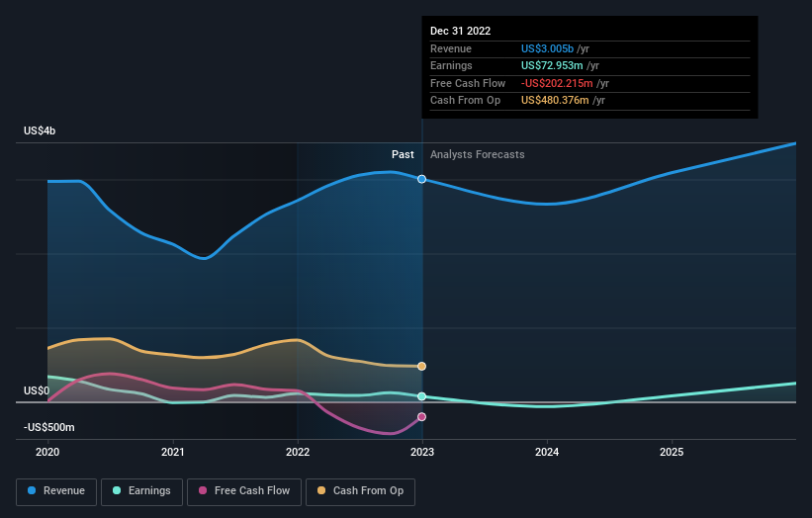This screenshot has width=812, height=518.
Task: Click the Dec 31 2022 tooltip date
Action: pyautogui.click(x=460, y=31)
